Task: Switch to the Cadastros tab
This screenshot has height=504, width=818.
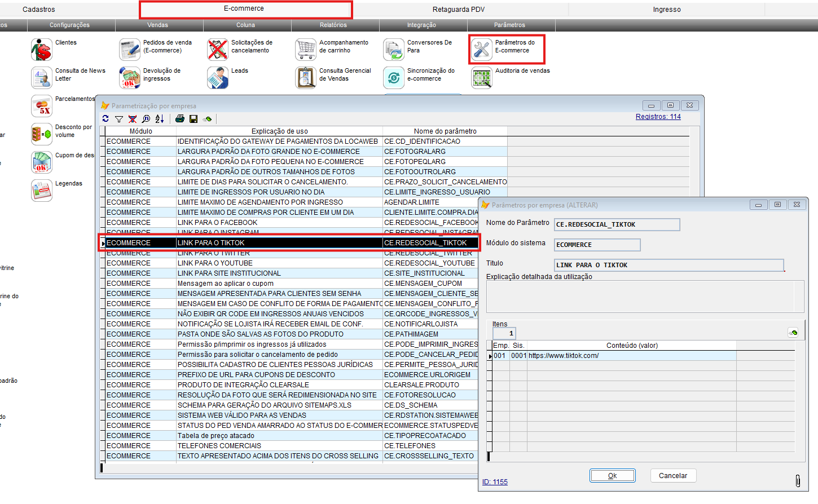Action: tap(39, 10)
